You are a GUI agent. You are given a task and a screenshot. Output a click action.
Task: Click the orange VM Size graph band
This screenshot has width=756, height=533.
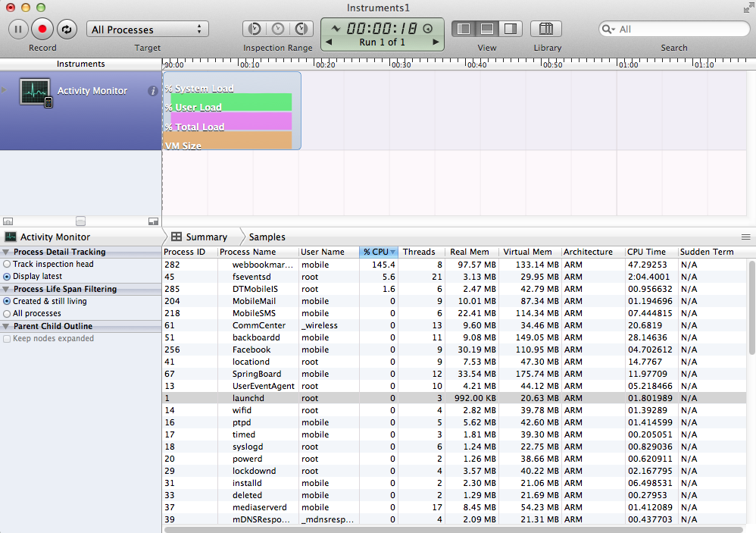point(228,140)
